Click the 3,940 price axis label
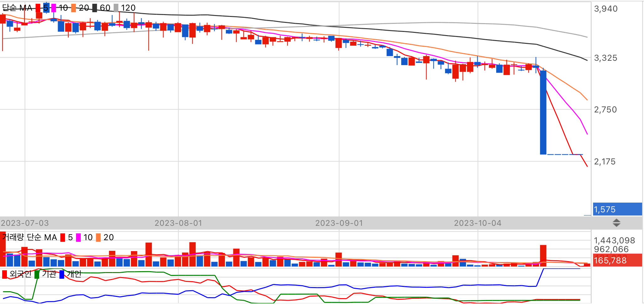 pyautogui.click(x=606, y=9)
